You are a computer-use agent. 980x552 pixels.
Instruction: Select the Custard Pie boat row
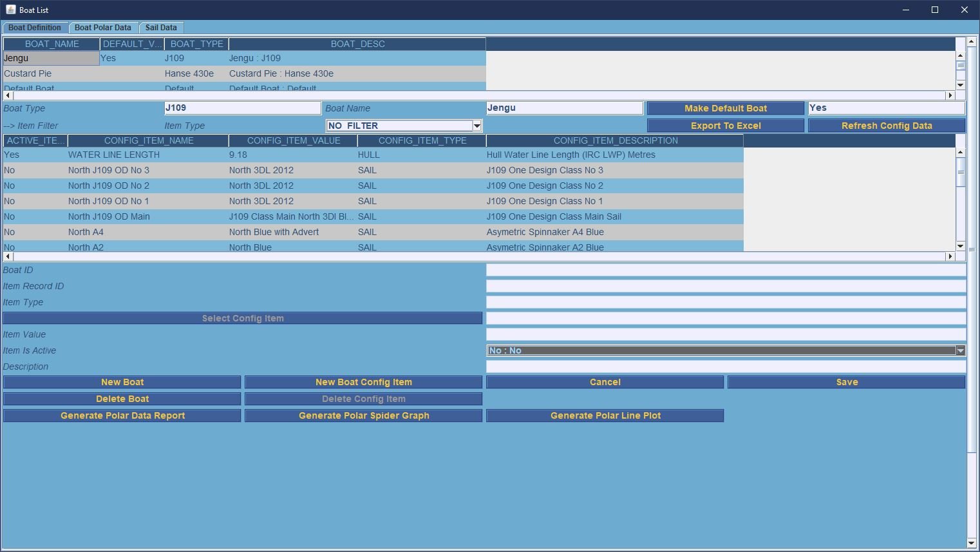coord(52,73)
